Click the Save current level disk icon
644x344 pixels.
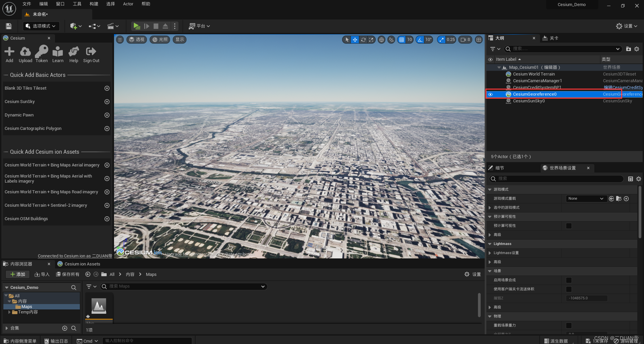point(8,26)
